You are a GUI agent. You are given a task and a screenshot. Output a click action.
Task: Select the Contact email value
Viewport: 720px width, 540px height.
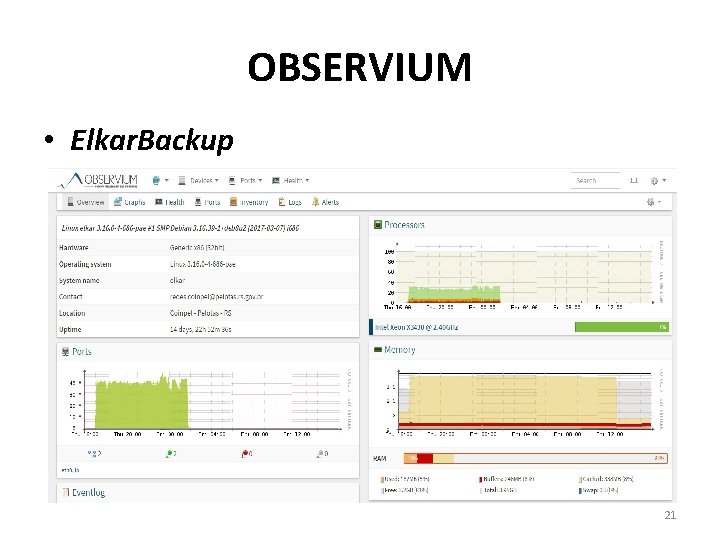[x=216, y=297]
